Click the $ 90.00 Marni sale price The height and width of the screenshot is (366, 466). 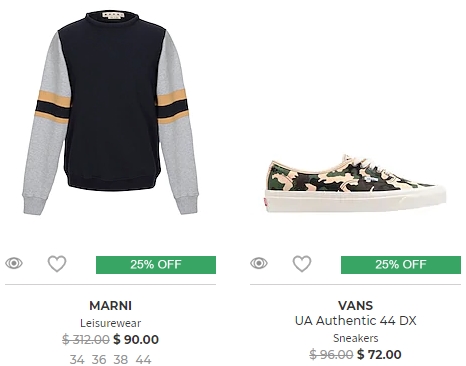pos(136,339)
